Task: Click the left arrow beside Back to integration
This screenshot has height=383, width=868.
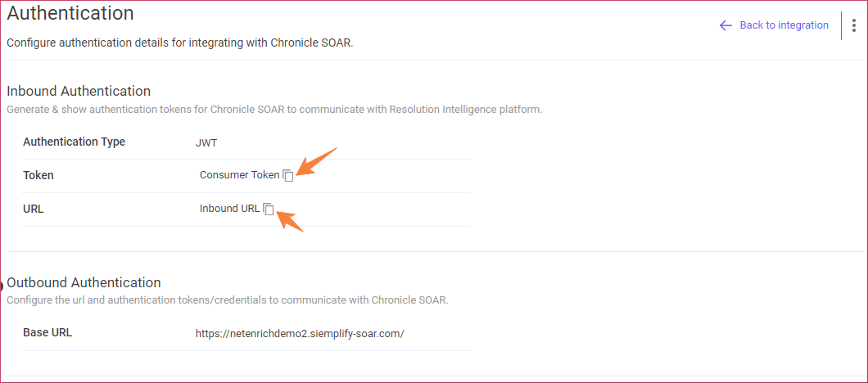Action: 726,25
